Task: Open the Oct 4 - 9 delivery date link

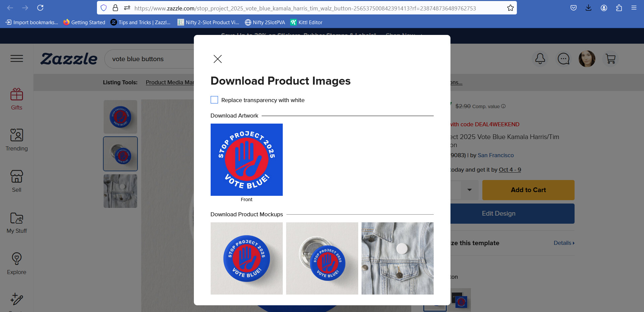Action: [x=510, y=170]
